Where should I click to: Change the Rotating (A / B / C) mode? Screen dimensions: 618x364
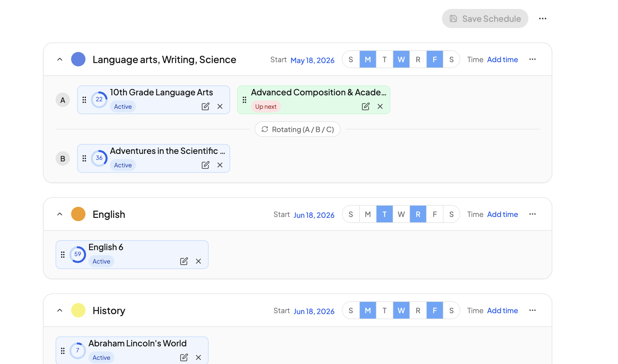298,129
